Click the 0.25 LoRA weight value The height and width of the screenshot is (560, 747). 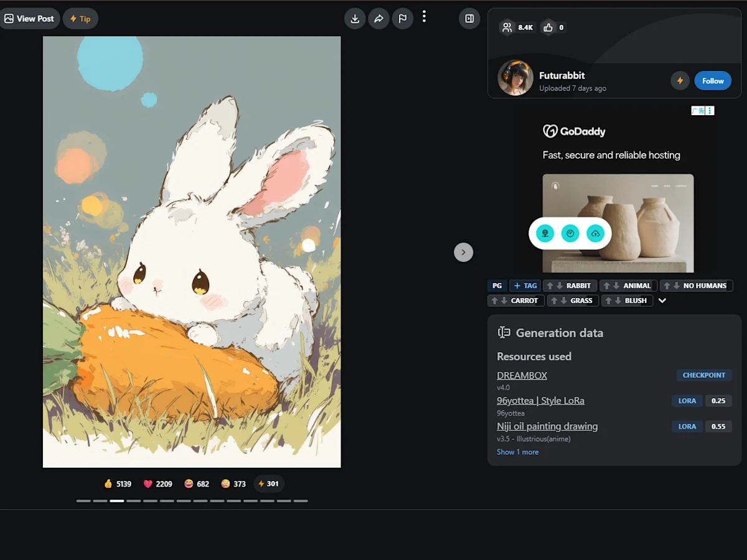(718, 401)
